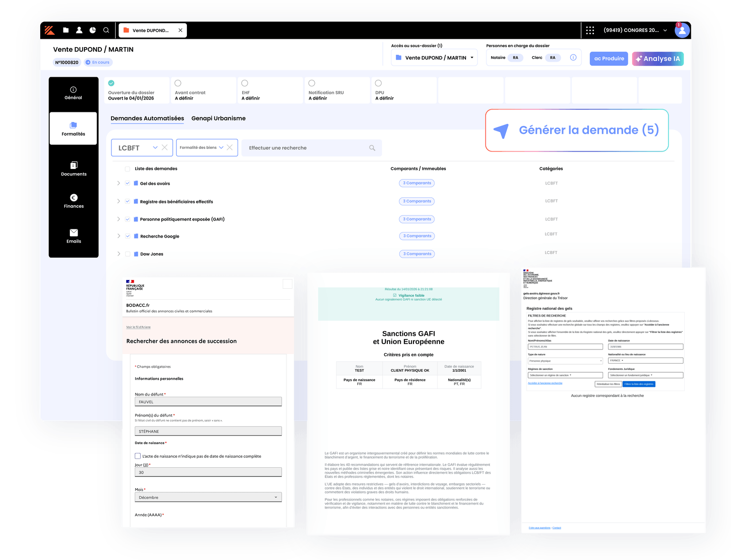Open the Général info sidebar section
This screenshot has width=731, height=560.
point(73,93)
